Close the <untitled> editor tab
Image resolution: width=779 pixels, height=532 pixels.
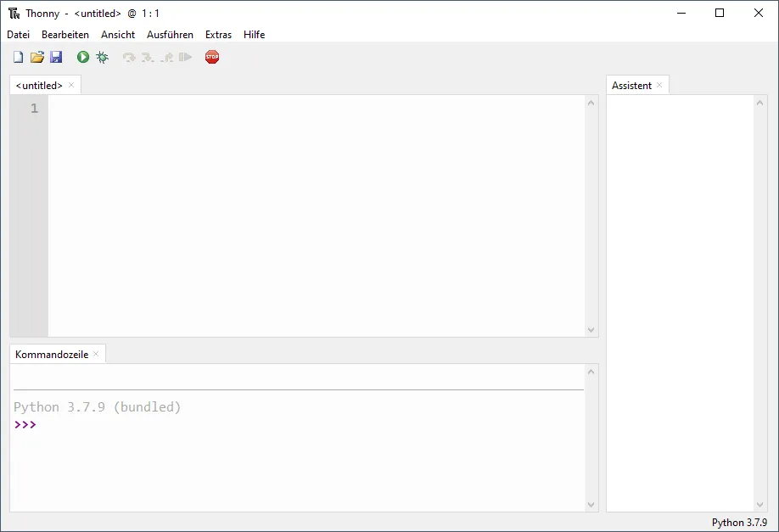click(71, 85)
